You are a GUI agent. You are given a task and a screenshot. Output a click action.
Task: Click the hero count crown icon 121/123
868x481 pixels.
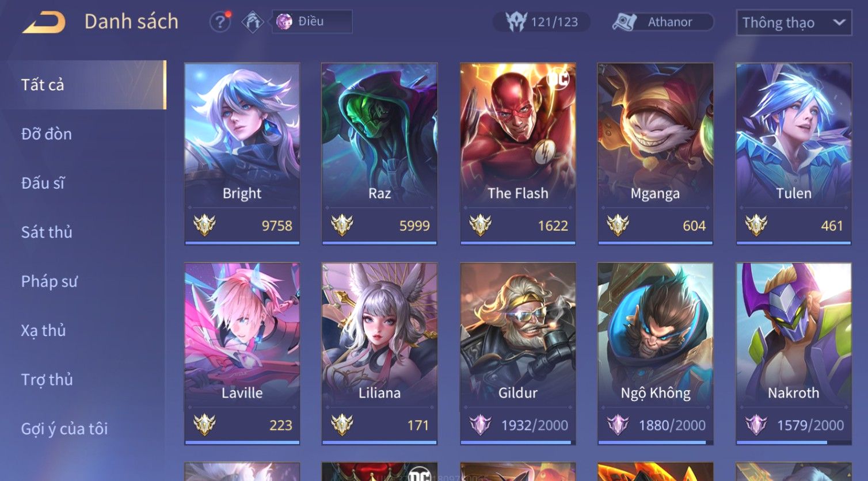516,22
